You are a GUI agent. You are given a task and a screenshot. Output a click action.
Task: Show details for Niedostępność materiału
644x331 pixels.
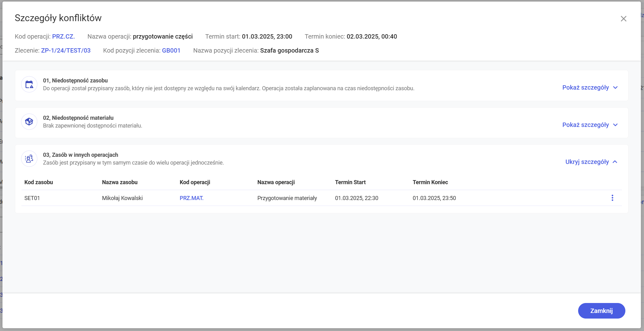[589, 125]
